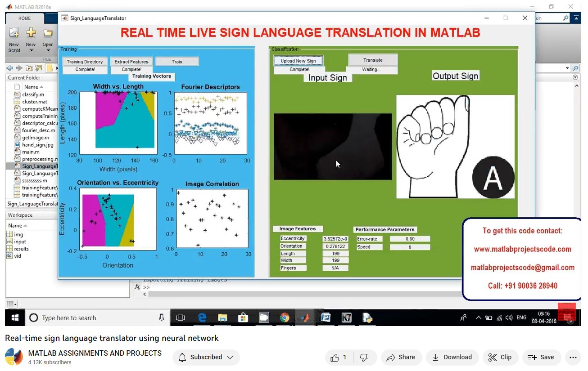
Task: Click the Upload New Sign button
Action: [299, 61]
